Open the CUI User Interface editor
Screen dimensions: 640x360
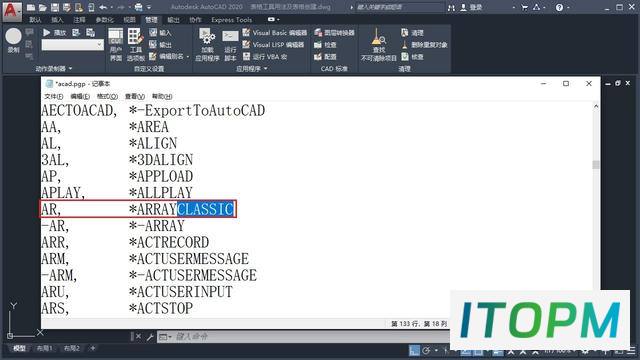(116, 45)
